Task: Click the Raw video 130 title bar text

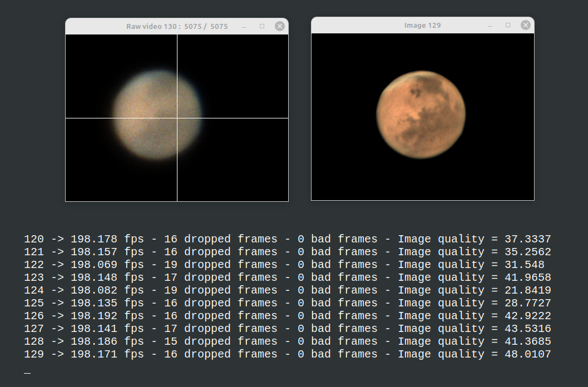Action: (177, 26)
